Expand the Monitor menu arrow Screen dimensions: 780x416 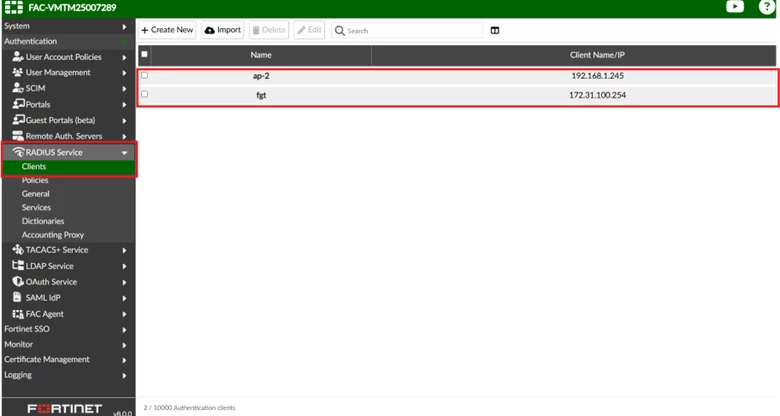click(x=124, y=345)
